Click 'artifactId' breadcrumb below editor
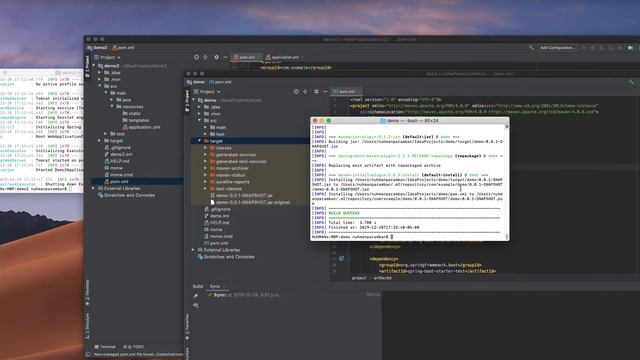 (x=382, y=278)
